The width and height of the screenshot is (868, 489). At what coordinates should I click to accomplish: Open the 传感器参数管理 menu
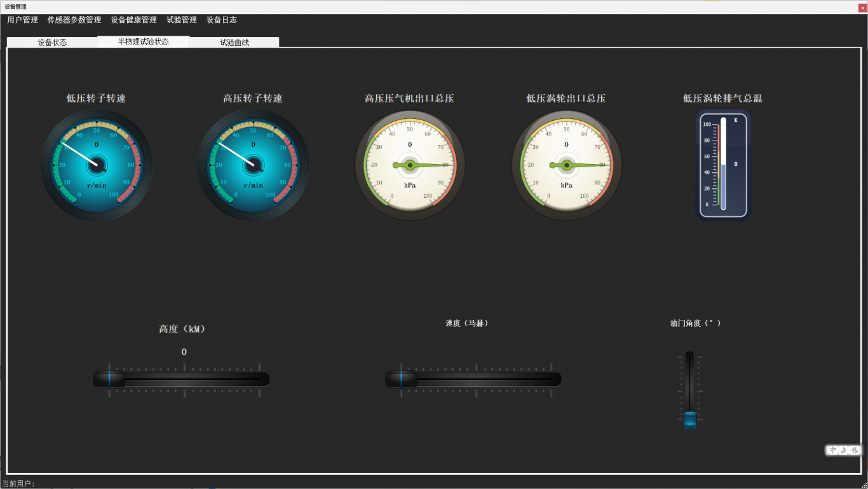[74, 20]
